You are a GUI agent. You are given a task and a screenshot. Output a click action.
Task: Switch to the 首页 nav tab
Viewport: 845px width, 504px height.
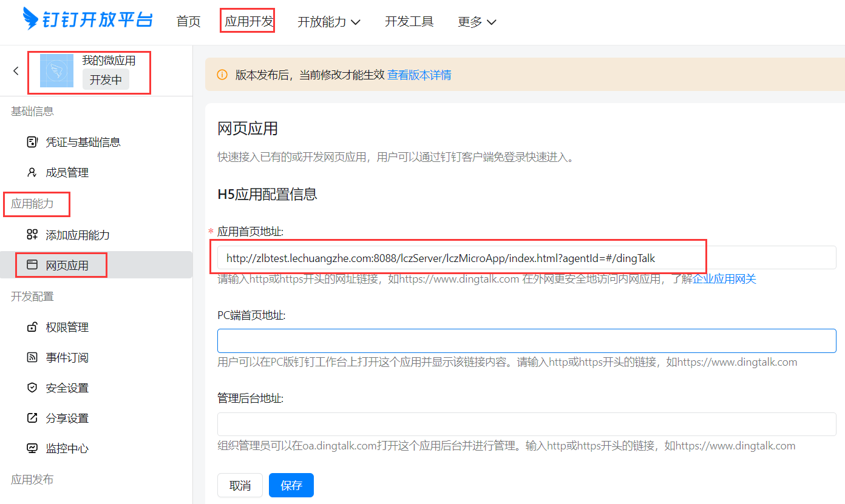pos(188,22)
